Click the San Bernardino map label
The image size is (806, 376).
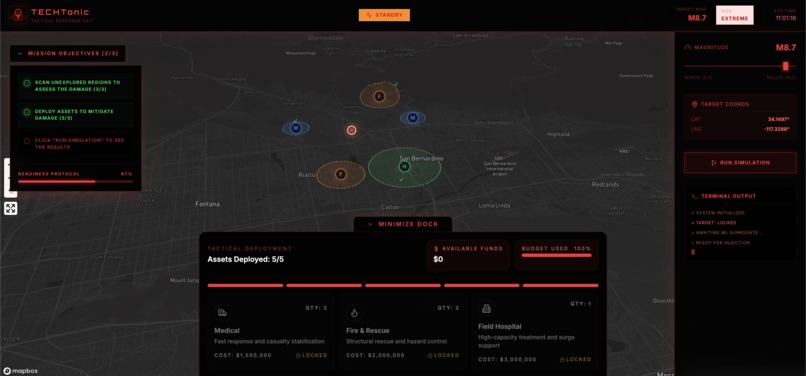(421, 158)
